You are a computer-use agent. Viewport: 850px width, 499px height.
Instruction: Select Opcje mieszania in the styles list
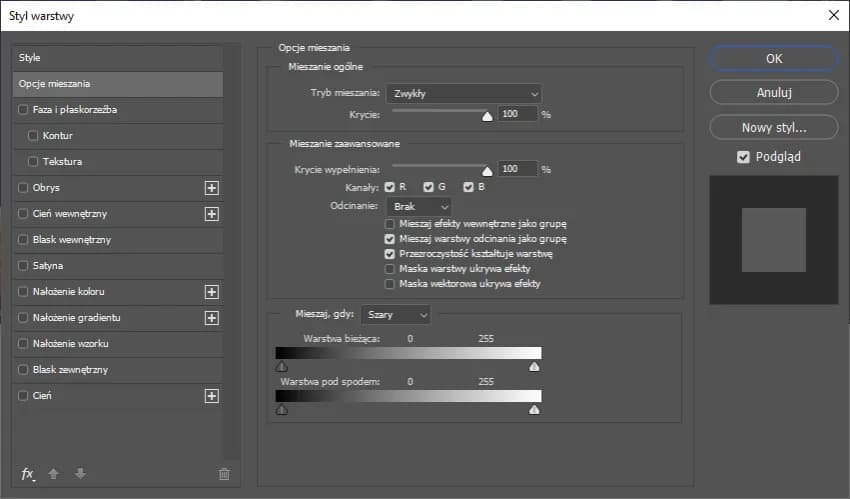tap(116, 84)
